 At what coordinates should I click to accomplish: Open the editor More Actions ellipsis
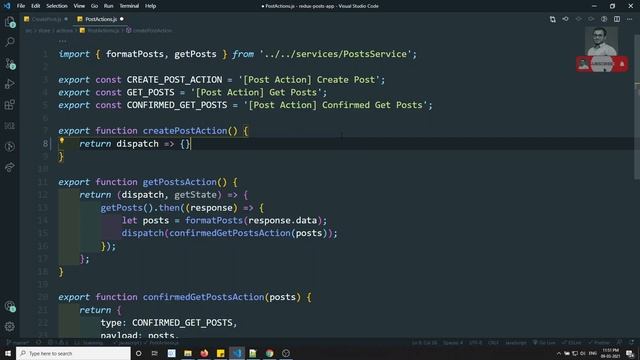(629, 19)
